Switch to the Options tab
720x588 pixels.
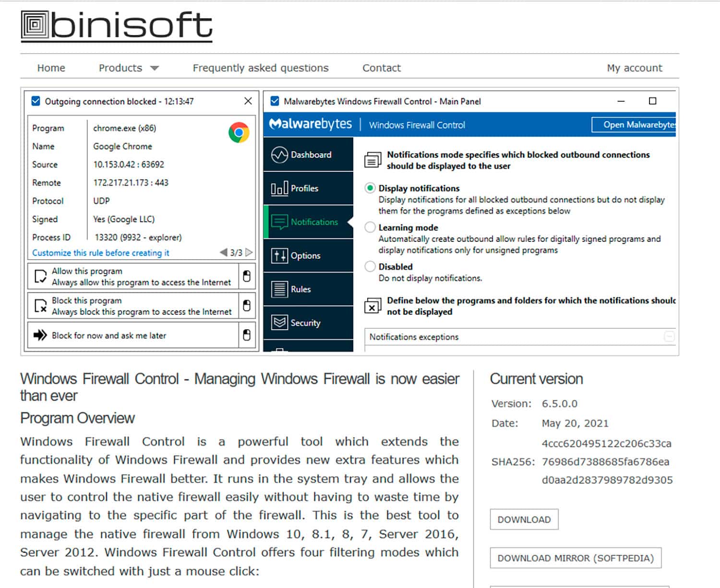[x=309, y=255]
